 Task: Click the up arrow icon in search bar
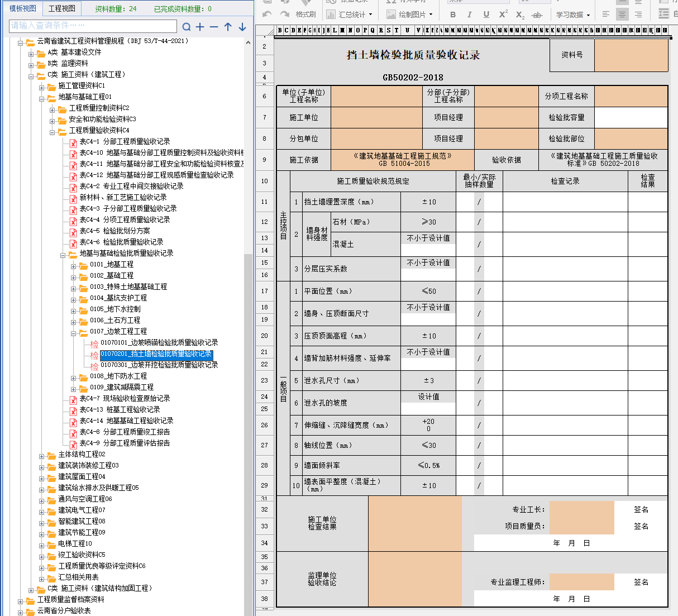(228, 26)
